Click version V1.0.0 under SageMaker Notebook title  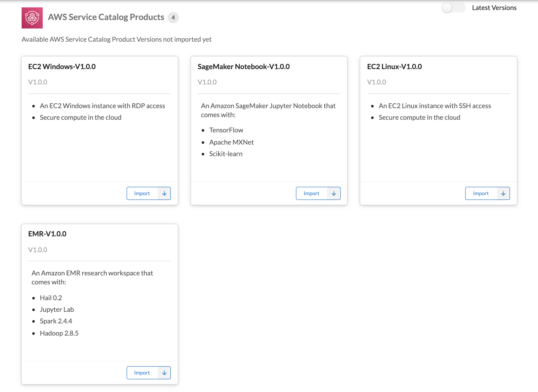pos(207,82)
